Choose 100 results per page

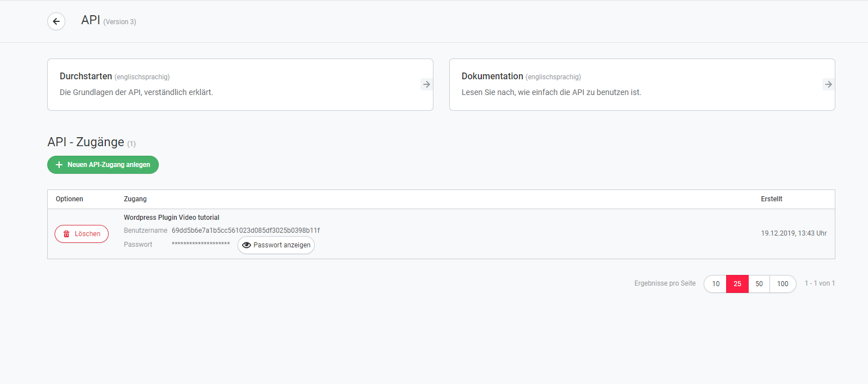tap(782, 284)
